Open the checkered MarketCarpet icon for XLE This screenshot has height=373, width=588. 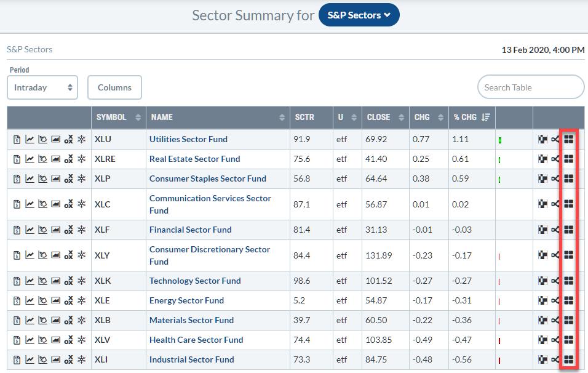point(542,301)
